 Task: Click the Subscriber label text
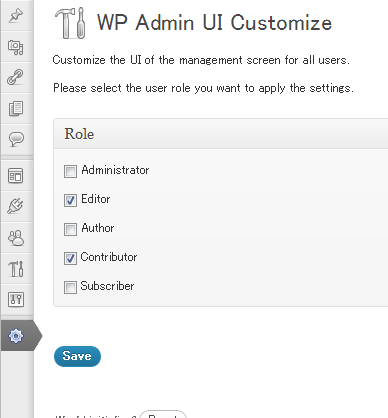pos(107,286)
